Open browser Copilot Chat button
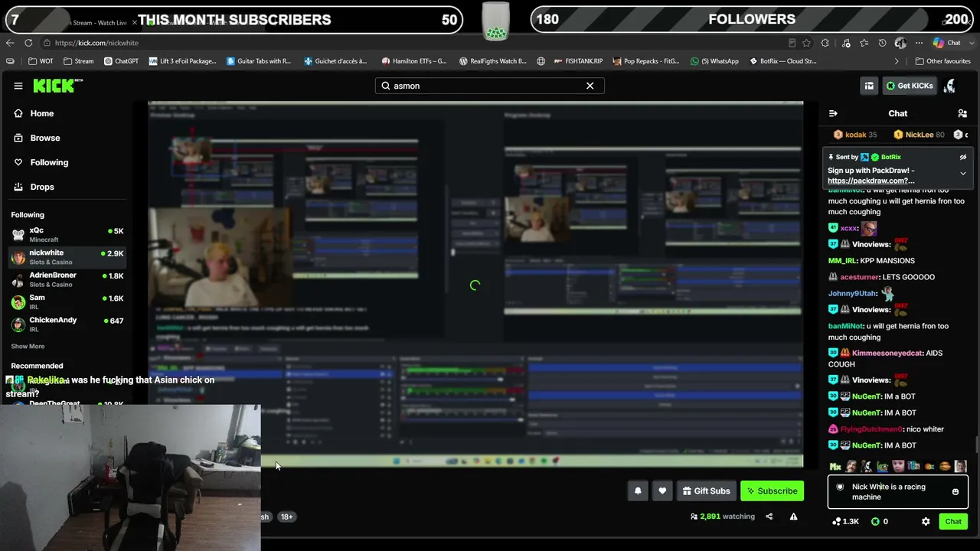The height and width of the screenshot is (551, 980). 947,43
